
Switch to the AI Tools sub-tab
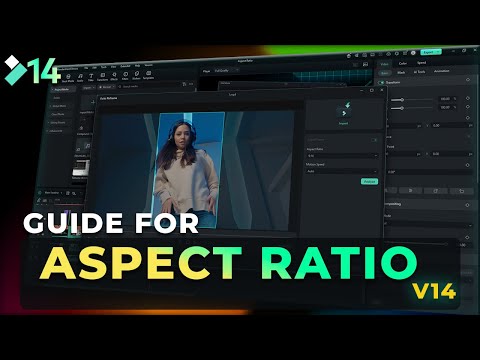[x=419, y=72]
